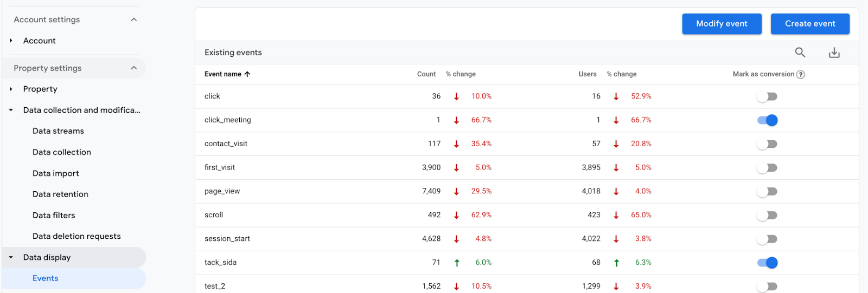Open Data streams in sidebar

coord(58,131)
